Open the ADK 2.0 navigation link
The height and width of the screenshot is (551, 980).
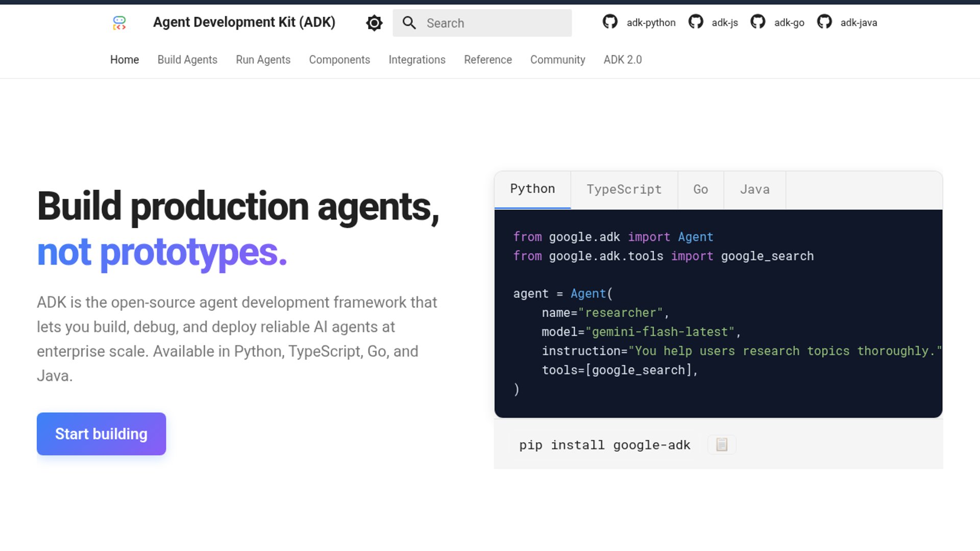pos(622,60)
